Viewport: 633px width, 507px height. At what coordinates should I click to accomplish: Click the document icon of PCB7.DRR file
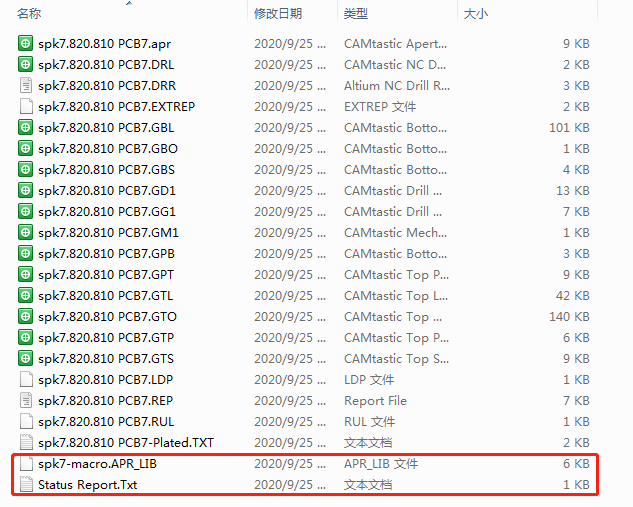pos(25,85)
